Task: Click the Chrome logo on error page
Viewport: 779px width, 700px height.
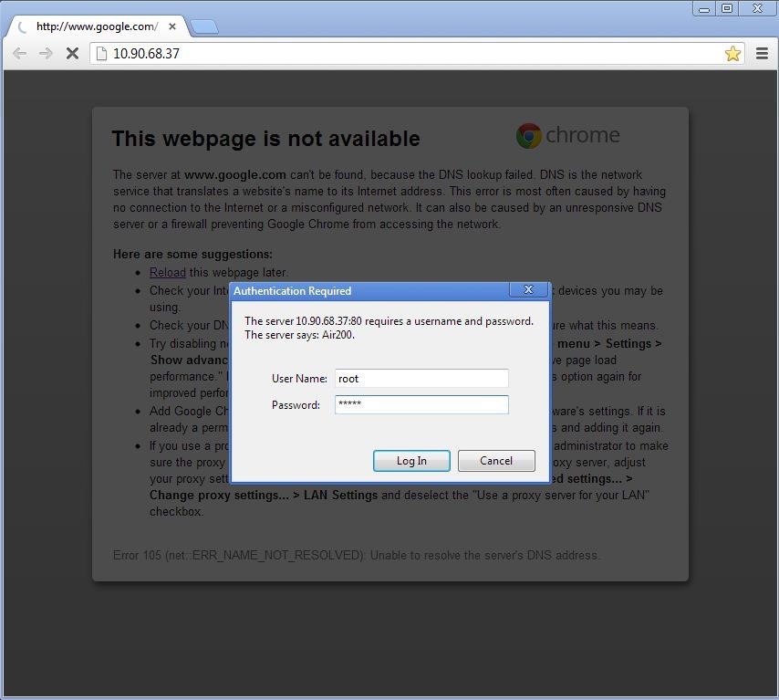Action: click(x=568, y=136)
